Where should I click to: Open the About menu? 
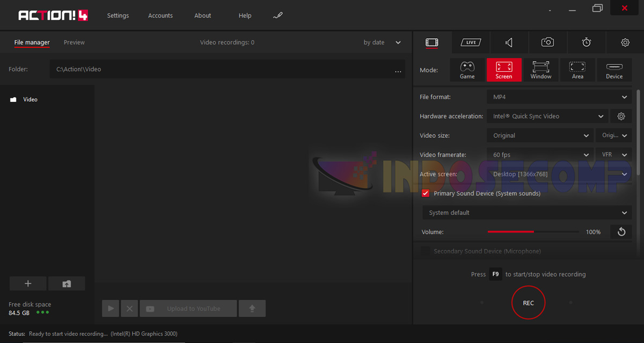click(x=203, y=16)
